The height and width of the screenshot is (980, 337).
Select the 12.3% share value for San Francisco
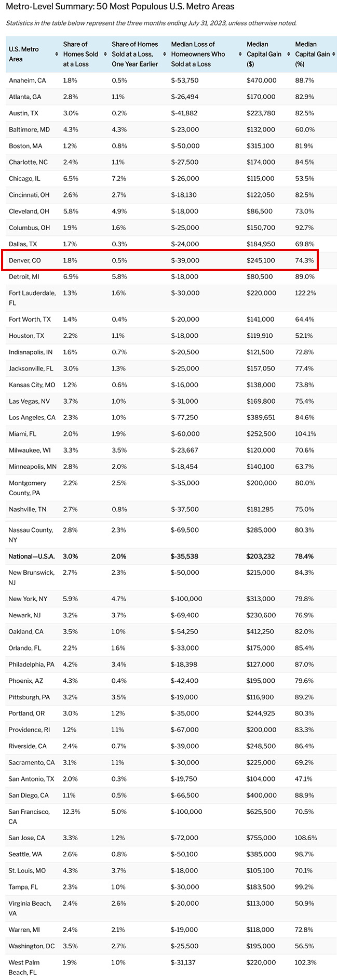pyautogui.click(x=72, y=812)
